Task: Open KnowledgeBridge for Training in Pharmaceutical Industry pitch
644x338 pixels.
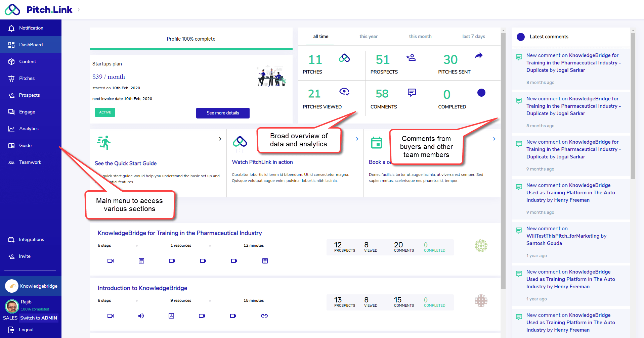Action: coord(180,233)
